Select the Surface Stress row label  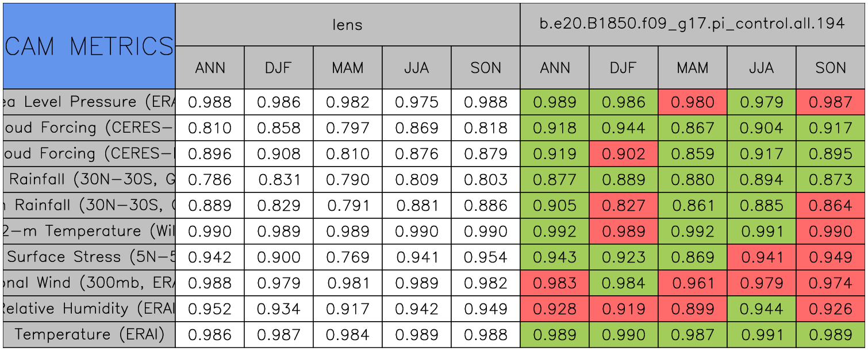(89, 257)
